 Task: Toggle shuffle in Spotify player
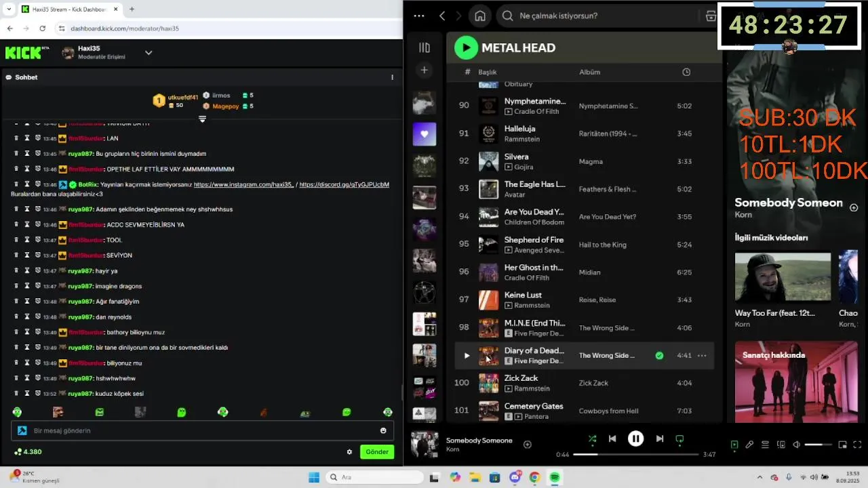[592, 439]
